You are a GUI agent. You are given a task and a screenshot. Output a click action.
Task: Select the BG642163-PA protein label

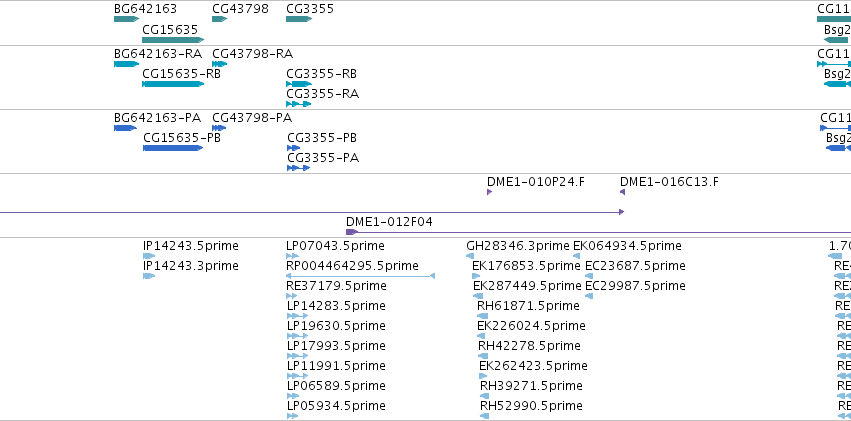157,118
